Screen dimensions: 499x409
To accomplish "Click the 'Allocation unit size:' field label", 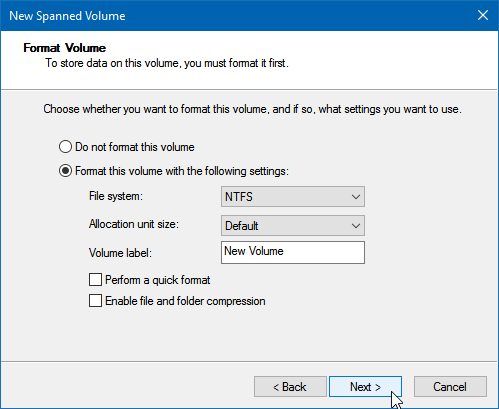I will click(134, 224).
